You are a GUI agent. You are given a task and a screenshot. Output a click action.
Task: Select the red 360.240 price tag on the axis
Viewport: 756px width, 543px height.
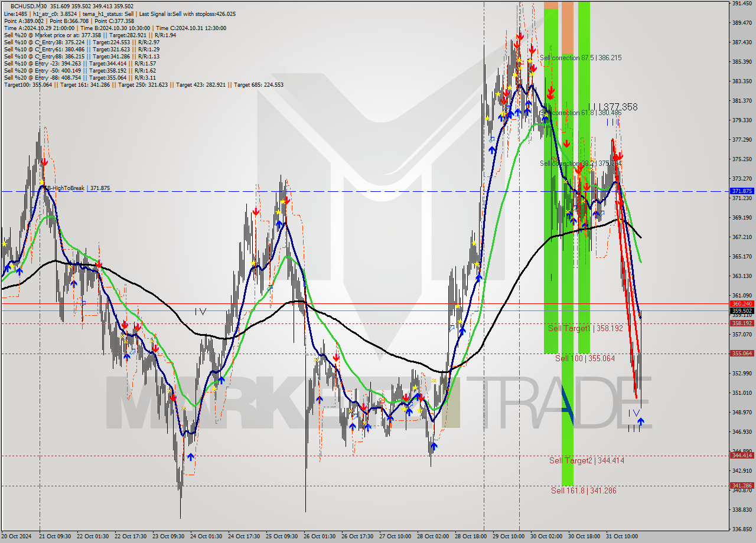tap(742, 303)
